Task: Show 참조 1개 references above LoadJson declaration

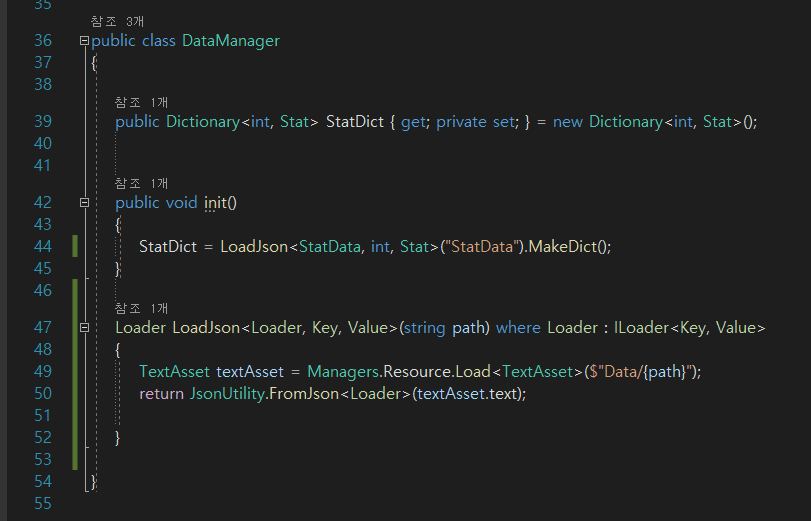Action: point(141,308)
